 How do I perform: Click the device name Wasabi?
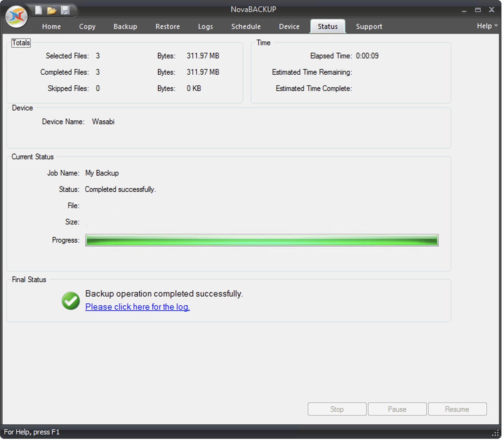click(104, 122)
